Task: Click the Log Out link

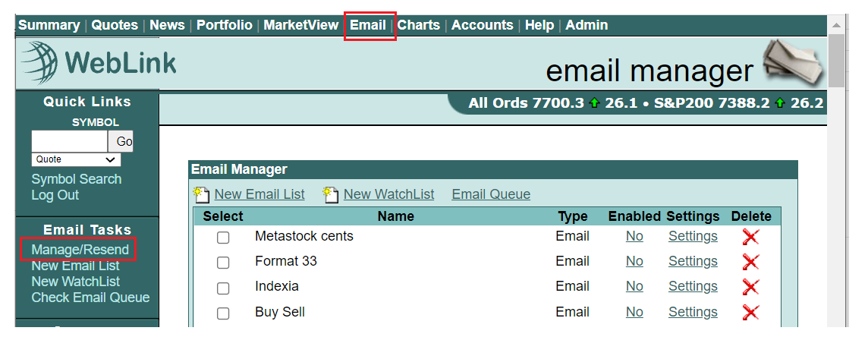Action: click(55, 195)
